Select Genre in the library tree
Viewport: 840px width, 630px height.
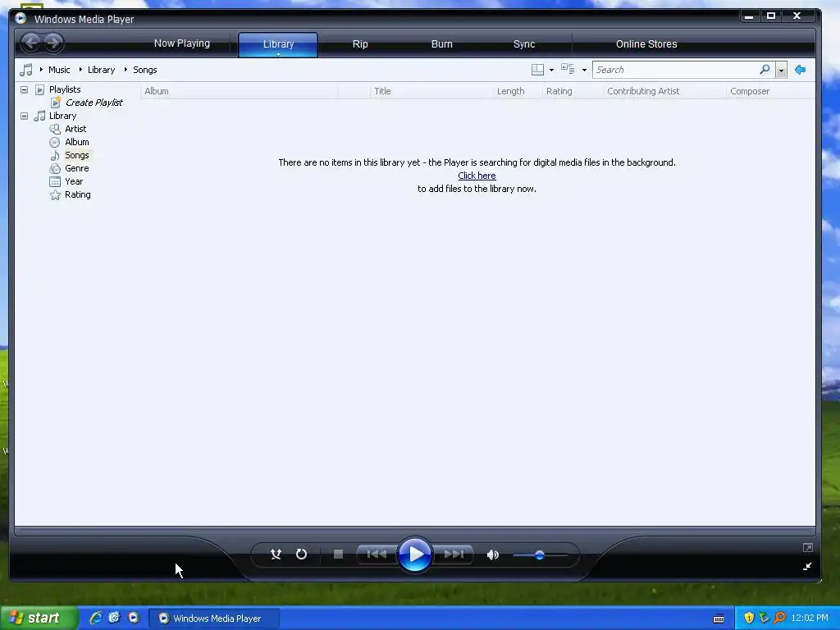pyautogui.click(x=76, y=168)
